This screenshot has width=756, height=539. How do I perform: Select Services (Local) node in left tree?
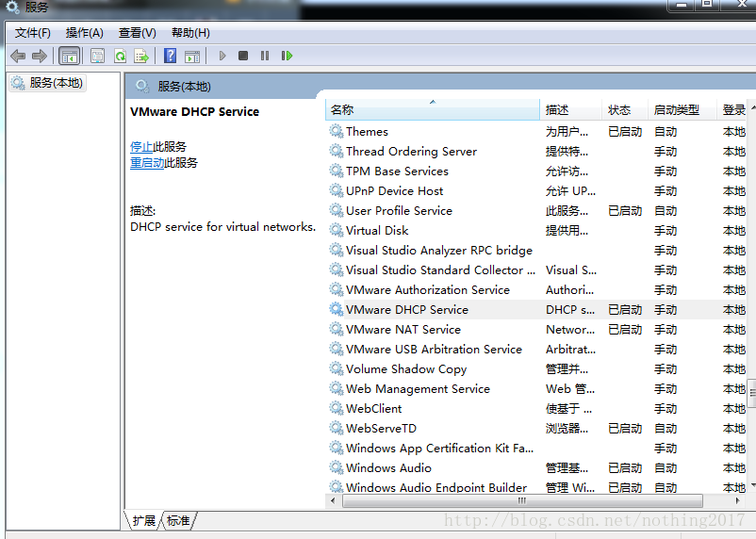click(47, 83)
